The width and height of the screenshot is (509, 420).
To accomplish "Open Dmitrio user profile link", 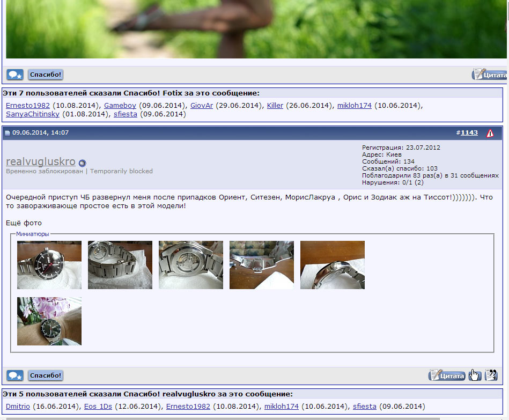I will pyautogui.click(x=18, y=407).
